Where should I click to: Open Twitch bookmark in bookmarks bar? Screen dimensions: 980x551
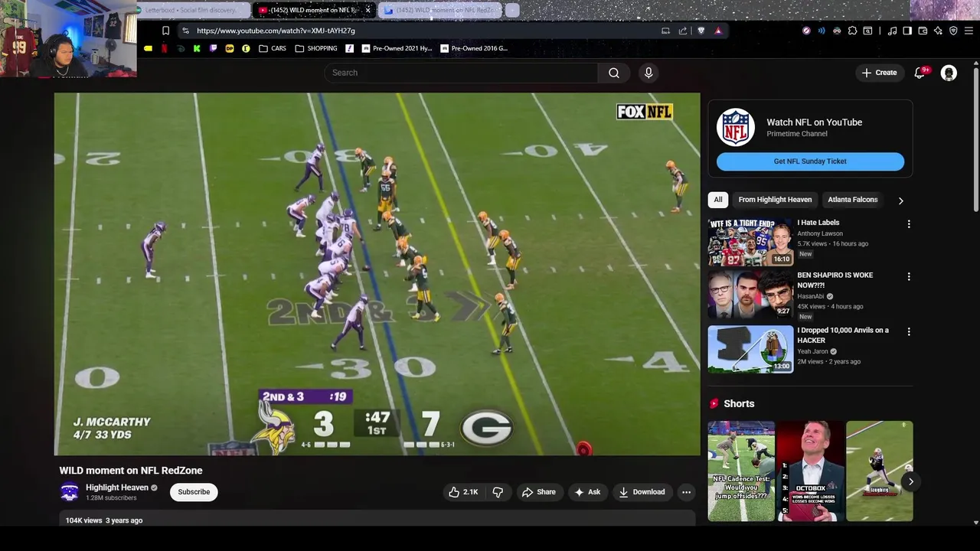(x=214, y=48)
